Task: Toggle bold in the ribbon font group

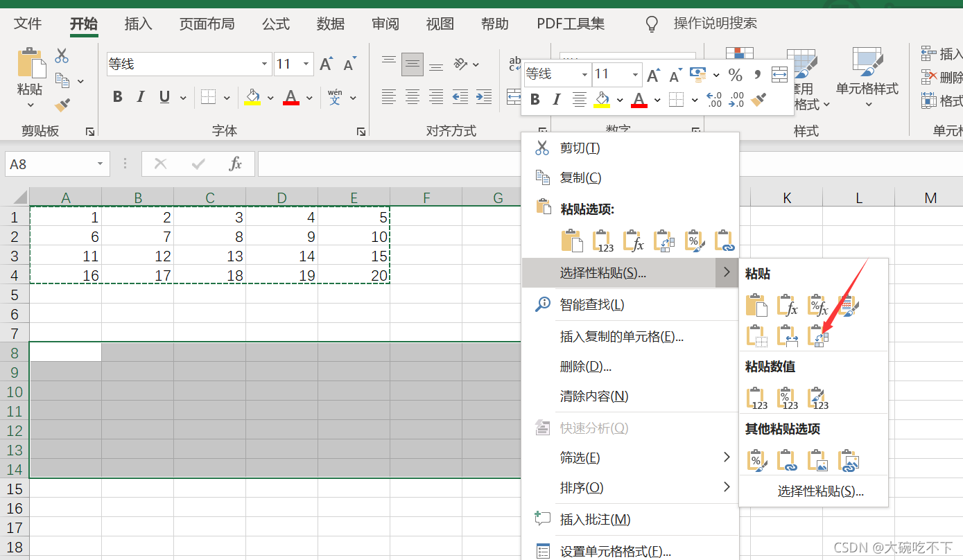Action: click(118, 97)
